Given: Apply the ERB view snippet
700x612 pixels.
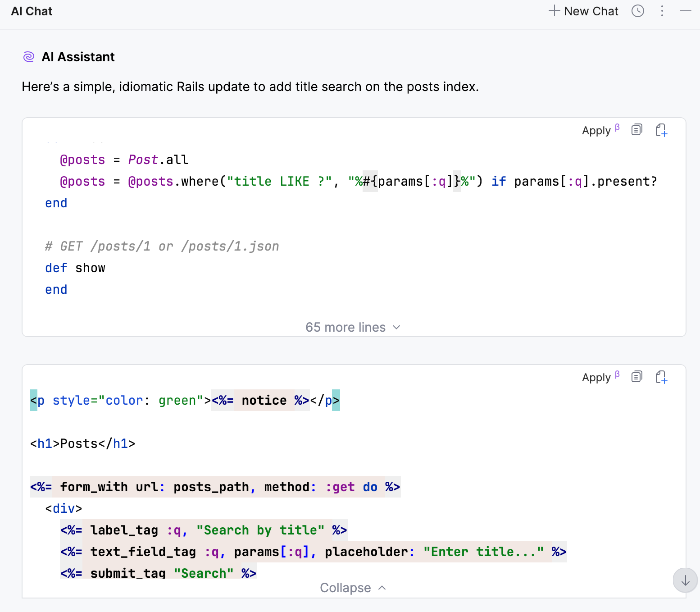Looking at the screenshot, I should coord(595,377).
